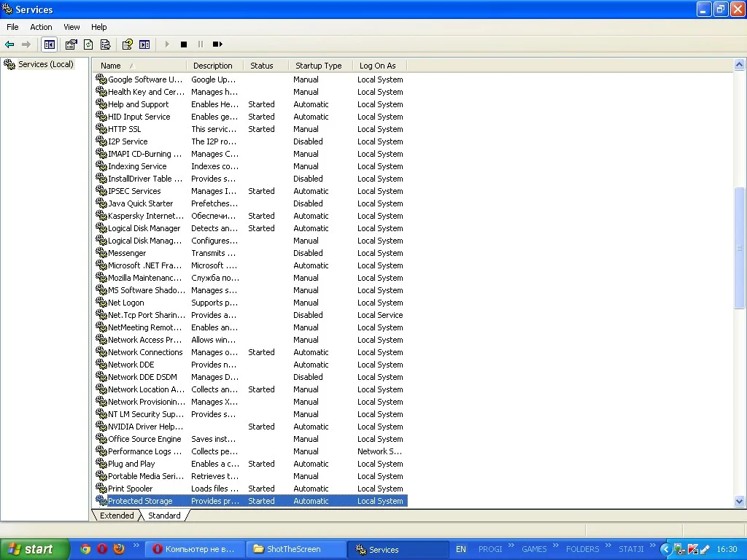Viewport: 747px width, 560px height.
Task: Click the Local Service logon for Net.Tcp
Action: [x=380, y=315]
